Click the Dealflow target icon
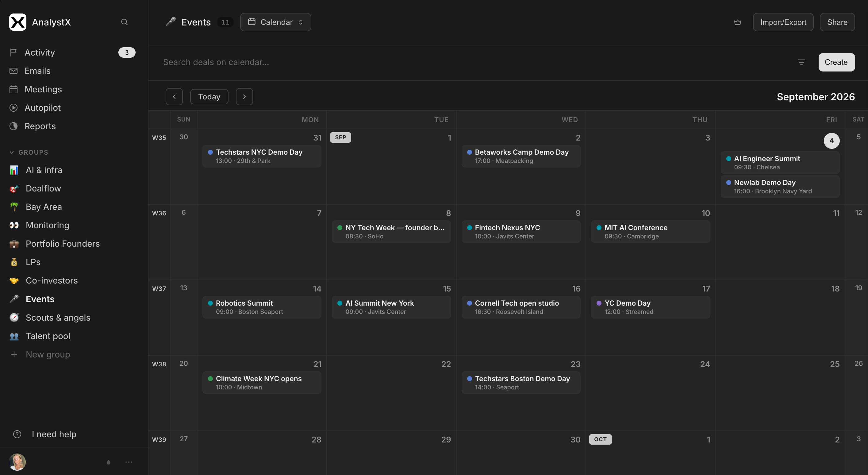This screenshot has height=475, width=868. coord(14,188)
